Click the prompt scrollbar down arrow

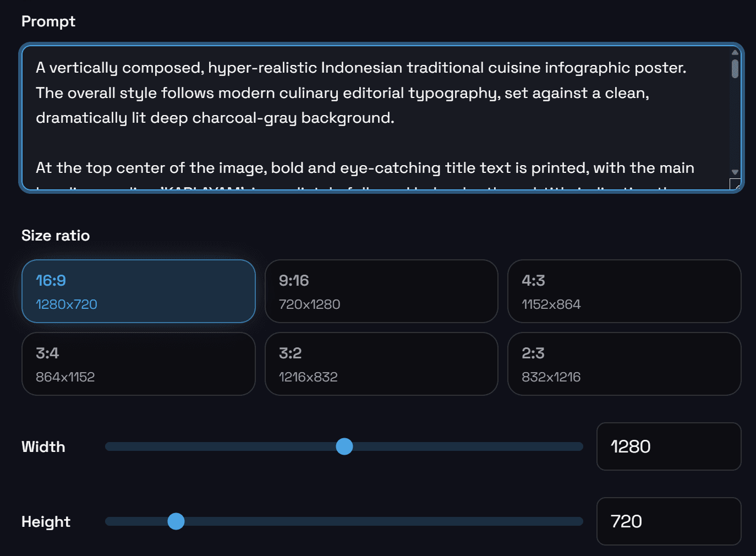click(735, 172)
